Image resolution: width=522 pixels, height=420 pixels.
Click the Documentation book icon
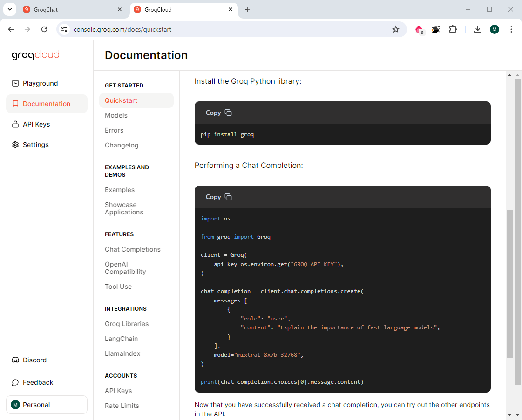15,104
